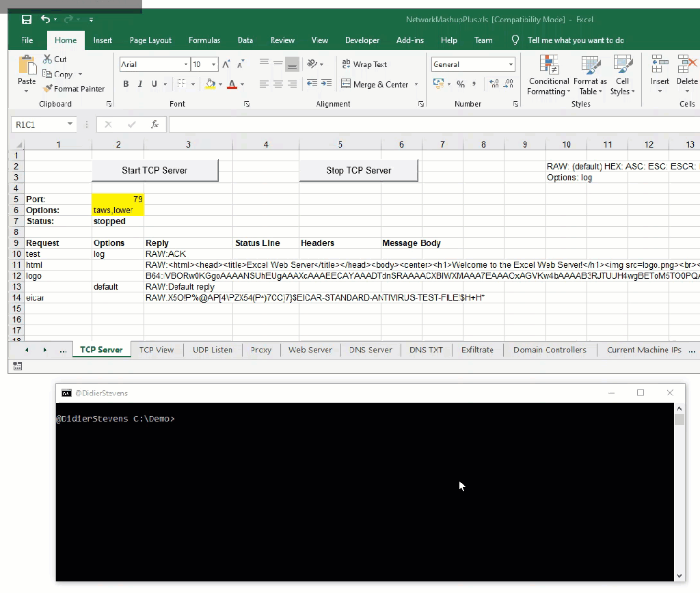Toggle Bold formatting
This screenshot has height=593, width=700.
pyautogui.click(x=126, y=84)
